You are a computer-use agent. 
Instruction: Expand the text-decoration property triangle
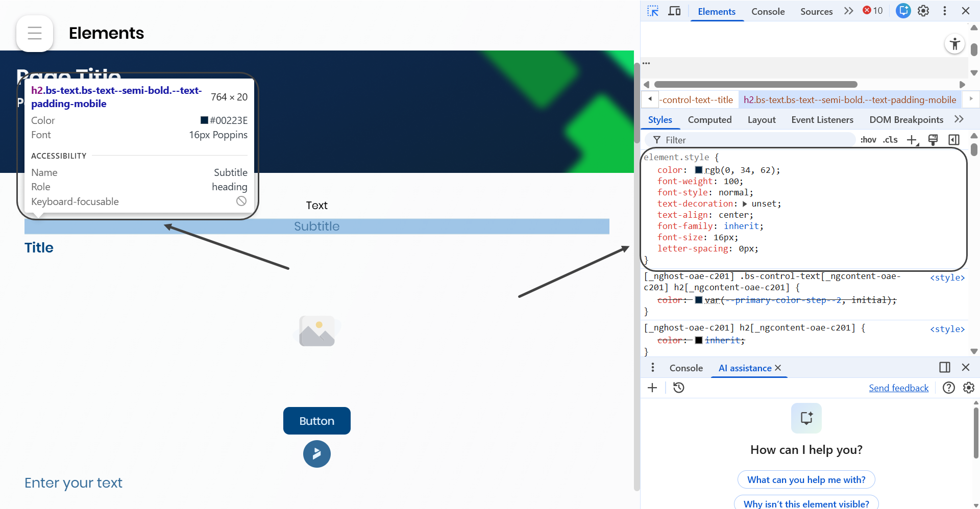(745, 204)
